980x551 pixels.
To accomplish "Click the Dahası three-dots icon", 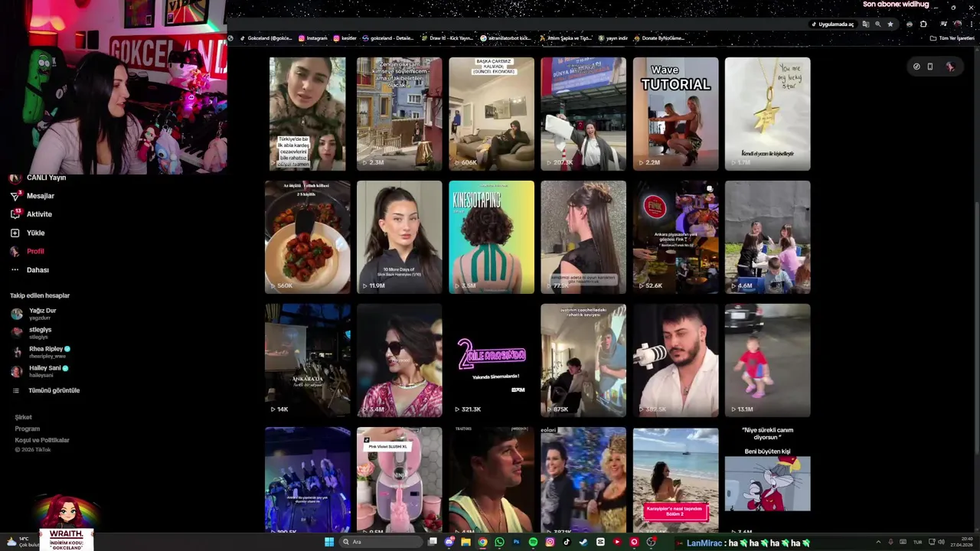I will [x=15, y=269].
